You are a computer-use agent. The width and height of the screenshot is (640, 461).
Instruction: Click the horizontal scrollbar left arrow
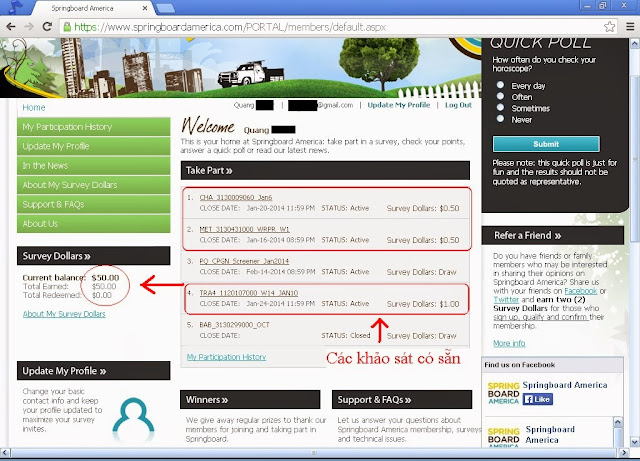[x=5, y=452]
